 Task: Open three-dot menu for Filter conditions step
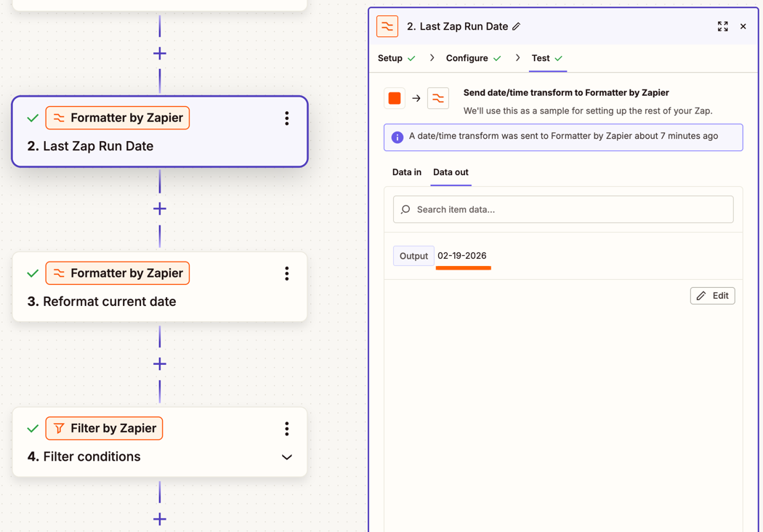pyautogui.click(x=287, y=429)
